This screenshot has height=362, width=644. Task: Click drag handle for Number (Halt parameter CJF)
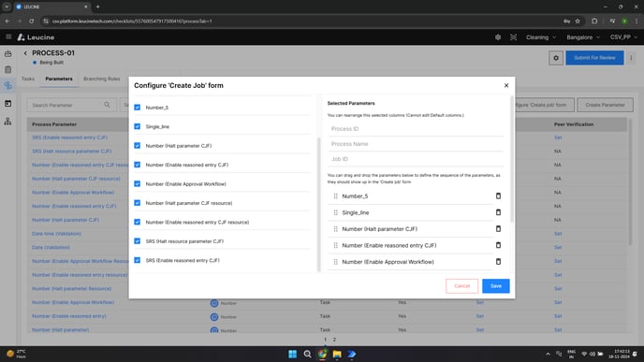[x=335, y=229]
